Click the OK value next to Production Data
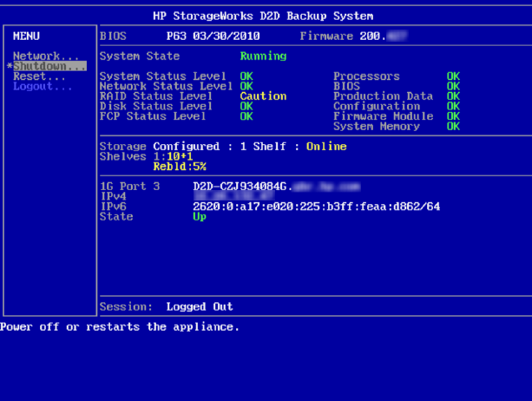532x401 pixels. pos(453,96)
